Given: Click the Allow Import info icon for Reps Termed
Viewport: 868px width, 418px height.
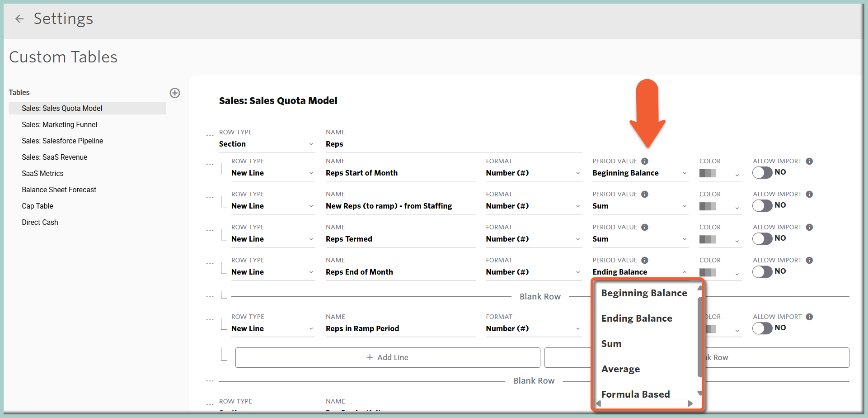Looking at the screenshot, I should click(x=809, y=227).
